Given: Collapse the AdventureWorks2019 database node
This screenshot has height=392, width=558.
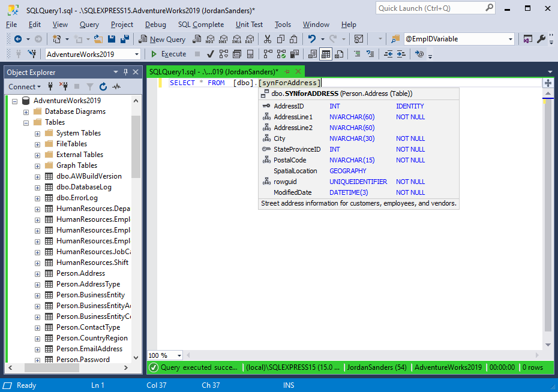Looking at the screenshot, I should (x=14, y=101).
